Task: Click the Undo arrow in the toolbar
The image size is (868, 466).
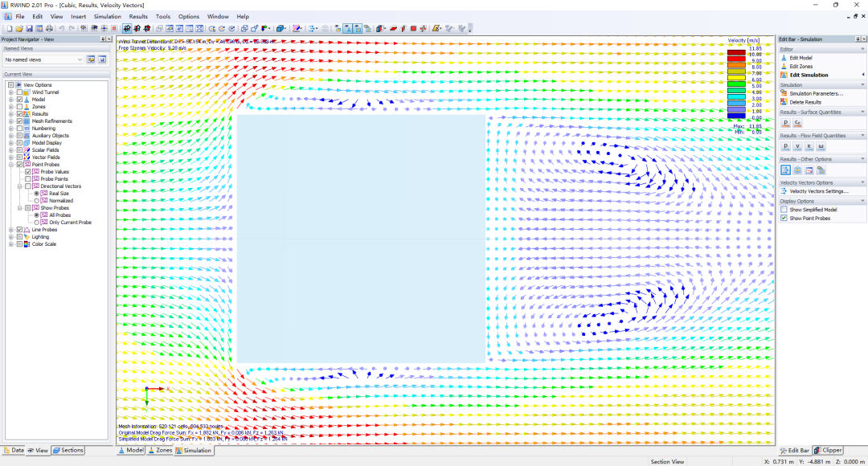Action: pyautogui.click(x=61, y=28)
